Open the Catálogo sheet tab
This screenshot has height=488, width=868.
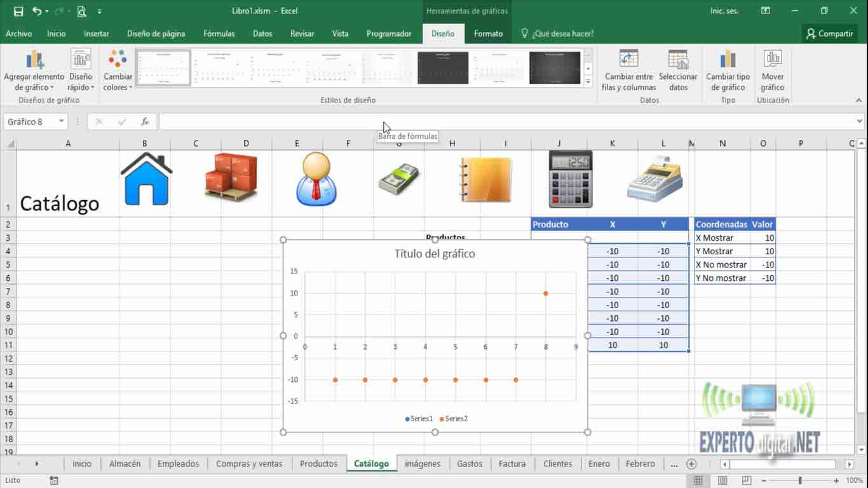[x=371, y=464]
